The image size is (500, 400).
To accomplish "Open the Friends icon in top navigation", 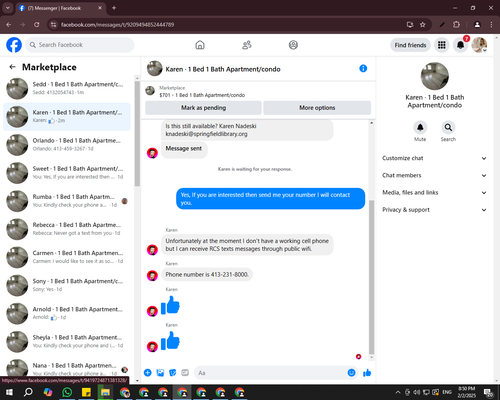I will point(247,45).
